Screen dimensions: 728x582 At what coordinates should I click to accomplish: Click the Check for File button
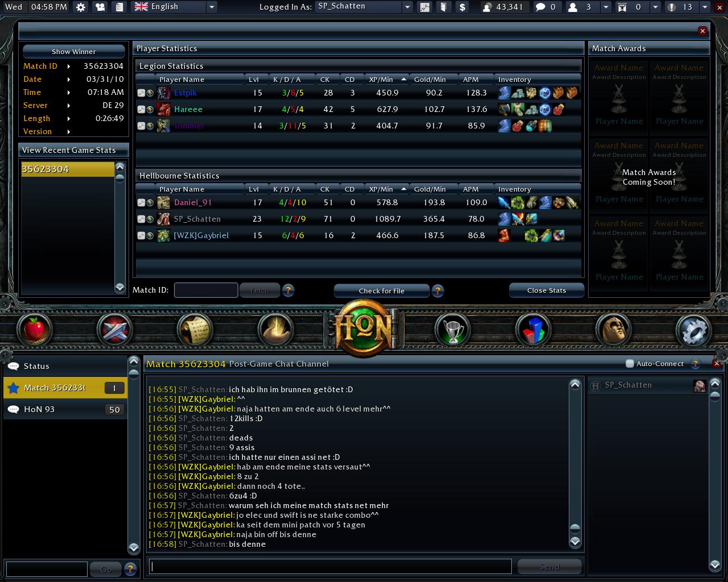[x=382, y=291]
